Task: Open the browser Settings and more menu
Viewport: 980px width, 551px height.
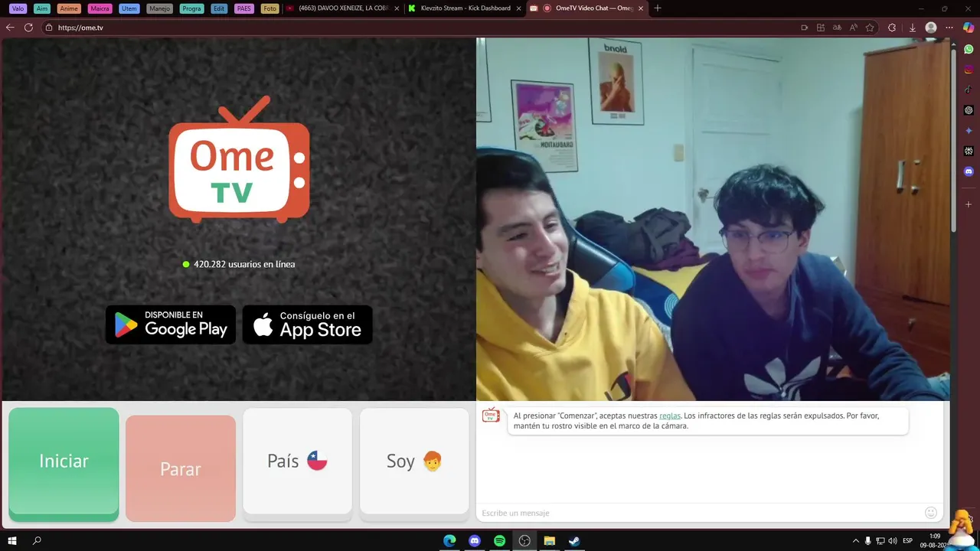Action: tap(949, 28)
